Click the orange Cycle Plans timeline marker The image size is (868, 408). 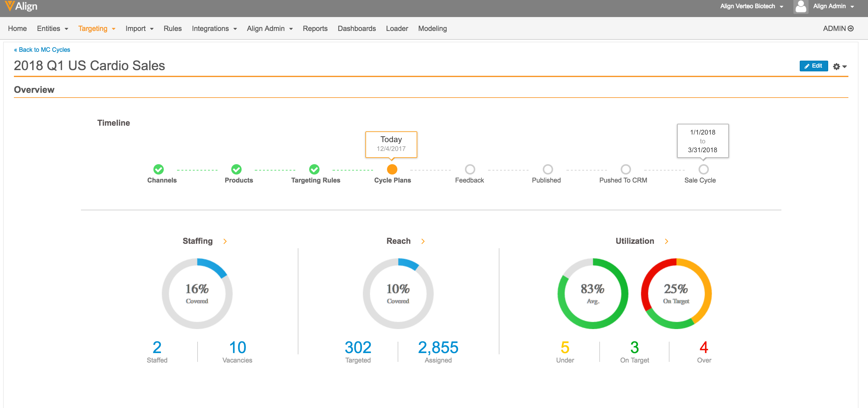coord(392,169)
